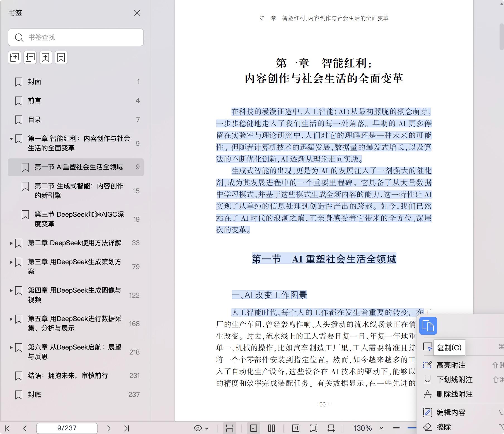Go to the previous page
The image size is (504, 434).
[x=25, y=428]
